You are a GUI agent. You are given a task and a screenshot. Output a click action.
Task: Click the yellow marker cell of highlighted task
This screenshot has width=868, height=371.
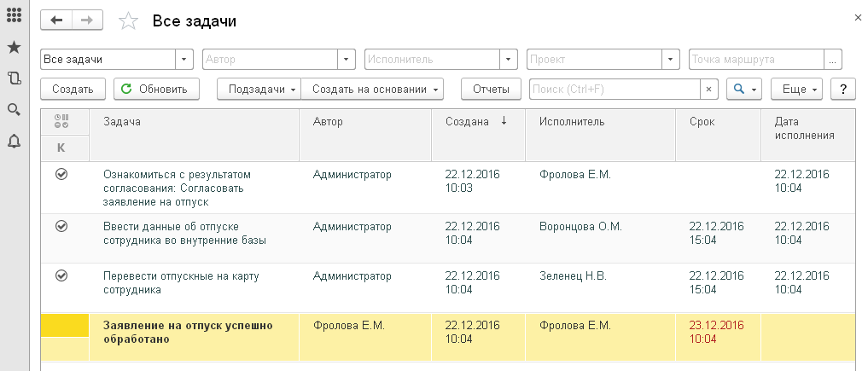[65, 326]
